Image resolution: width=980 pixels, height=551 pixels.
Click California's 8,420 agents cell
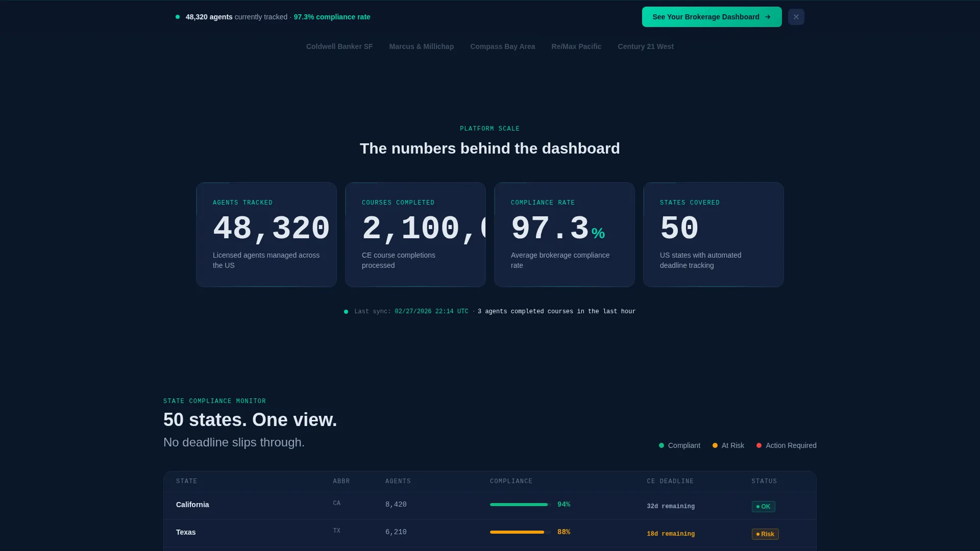pyautogui.click(x=396, y=505)
